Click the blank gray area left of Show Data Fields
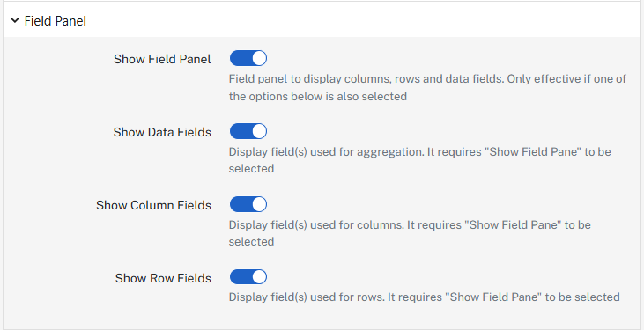 pos(57,132)
